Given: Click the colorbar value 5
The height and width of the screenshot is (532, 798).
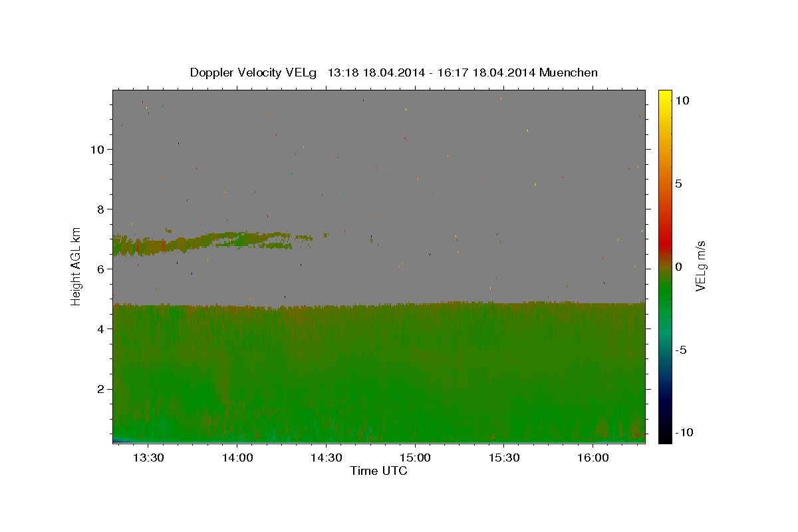Looking at the screenshot, I should pos(678,184).
